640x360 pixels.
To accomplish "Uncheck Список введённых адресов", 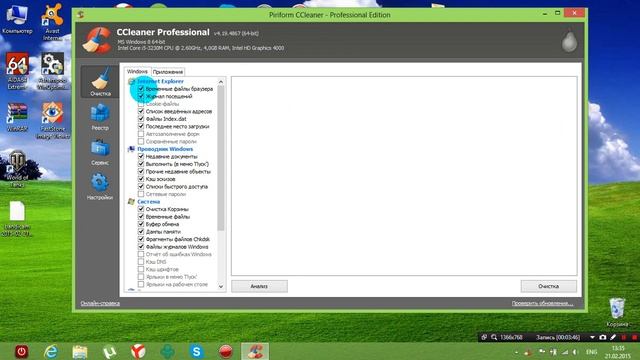I will pyautogui.click(x=141, y=111).
